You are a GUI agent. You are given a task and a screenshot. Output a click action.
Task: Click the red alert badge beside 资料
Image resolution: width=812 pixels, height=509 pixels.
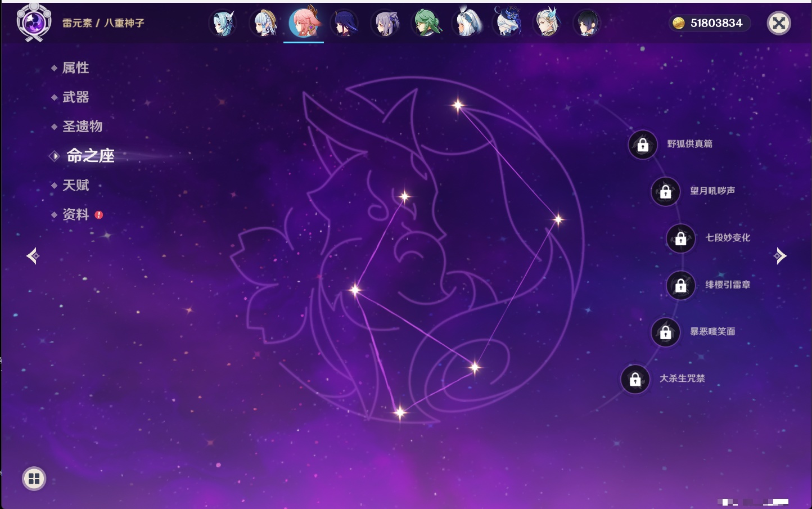tap(99, 214)
